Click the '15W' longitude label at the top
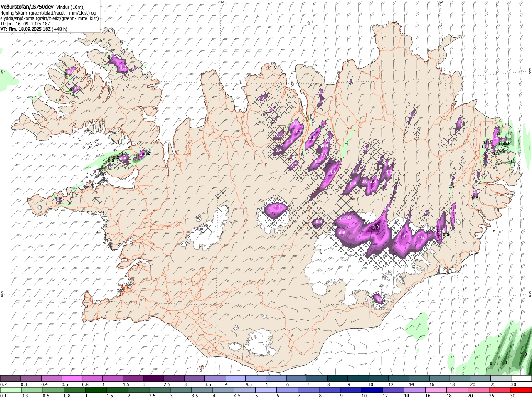This screenshot has width=532, height=399. [440, 2]
